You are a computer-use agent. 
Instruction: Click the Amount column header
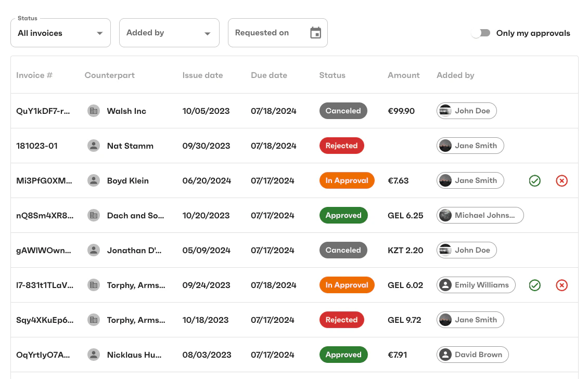pyautogui.click(x=403, y=75)
